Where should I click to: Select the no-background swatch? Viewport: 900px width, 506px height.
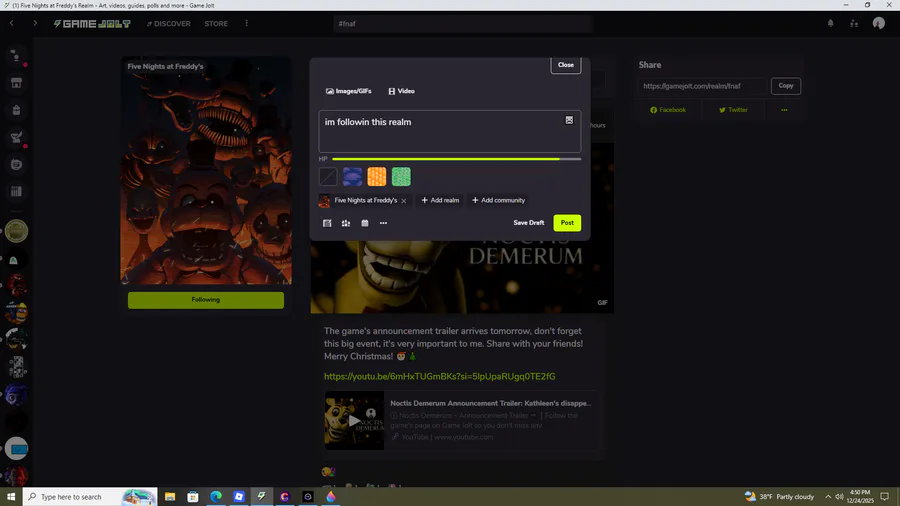click(328, 177)
